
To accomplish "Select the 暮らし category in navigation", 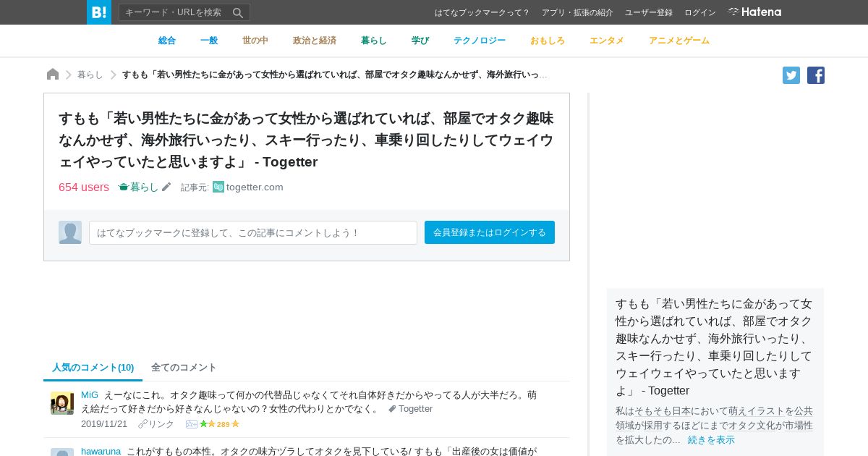I will tap(374, 41).
